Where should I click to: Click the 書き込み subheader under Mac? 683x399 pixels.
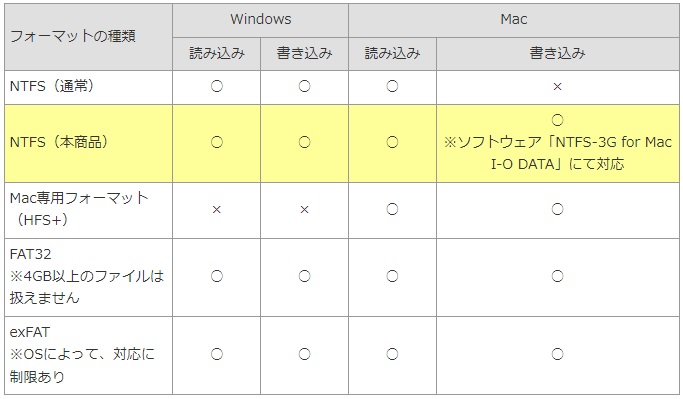tap(558, 53)
